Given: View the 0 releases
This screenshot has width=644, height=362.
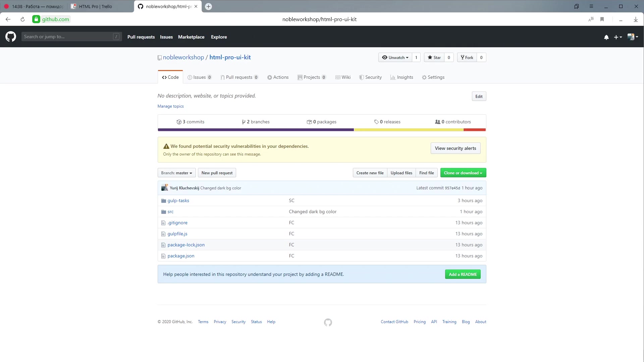Looking at the screenshot, I should 387,122.
